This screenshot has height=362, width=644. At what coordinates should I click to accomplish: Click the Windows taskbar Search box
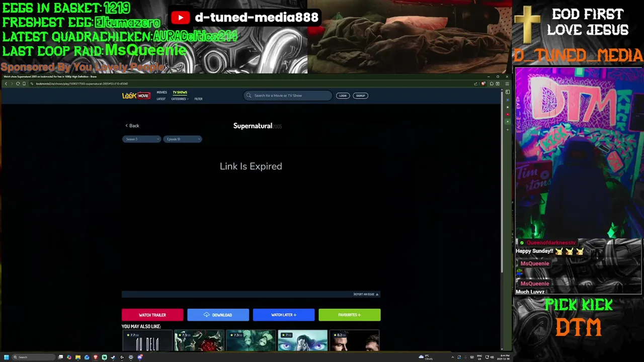coord(33,357)
